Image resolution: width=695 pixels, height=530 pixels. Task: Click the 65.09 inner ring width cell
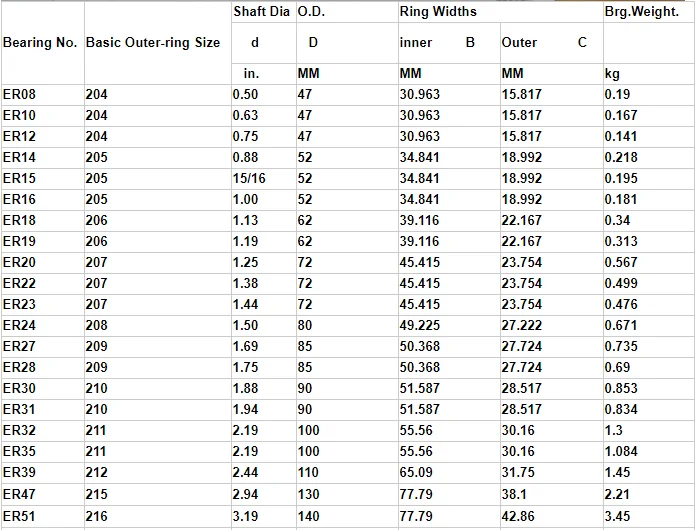(416, 471)
